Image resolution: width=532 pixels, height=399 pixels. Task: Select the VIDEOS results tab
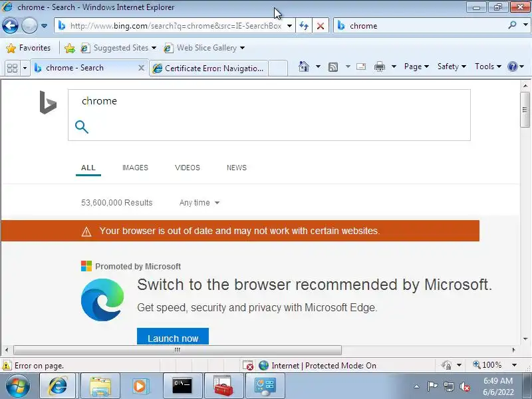tap(188, 168)
